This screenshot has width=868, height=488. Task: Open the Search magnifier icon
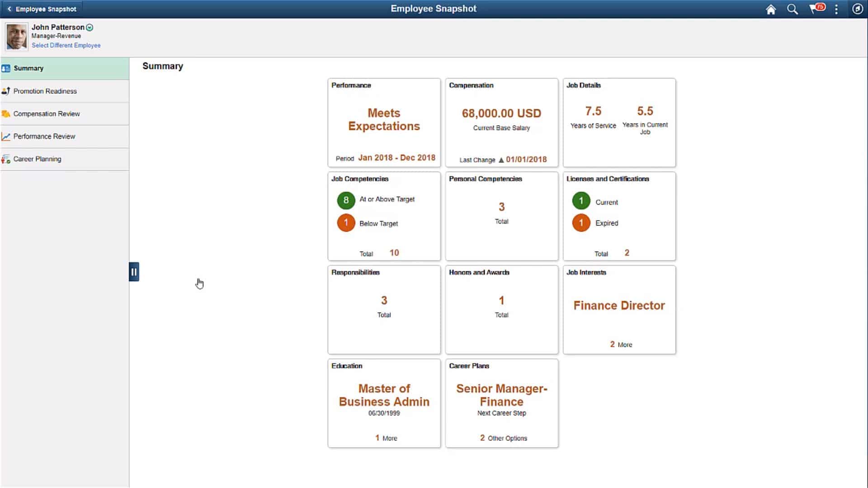click(x=793, y=9)
